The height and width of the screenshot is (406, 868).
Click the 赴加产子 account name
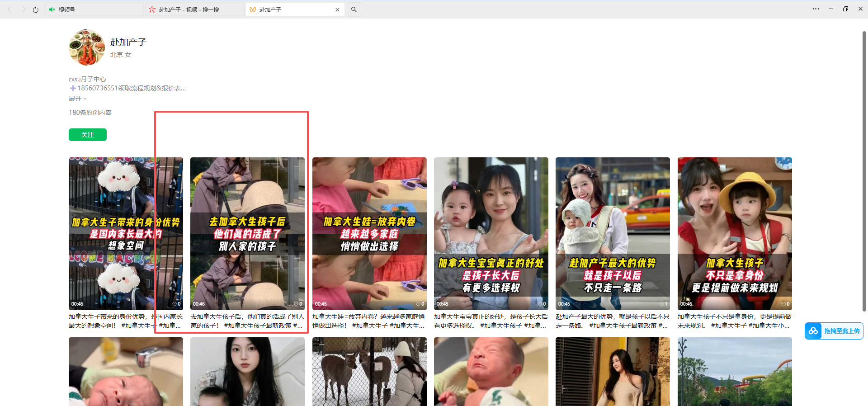pos(128,42)
